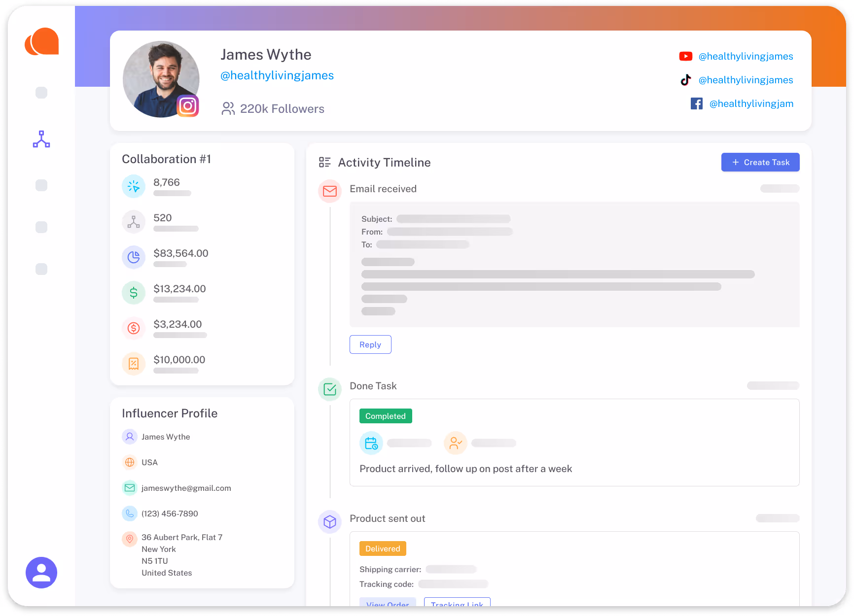This screenshot has height=616, width=854.
Task: Click the 220k Followers text
Action: pyautogui.click(x=282, y=109)
